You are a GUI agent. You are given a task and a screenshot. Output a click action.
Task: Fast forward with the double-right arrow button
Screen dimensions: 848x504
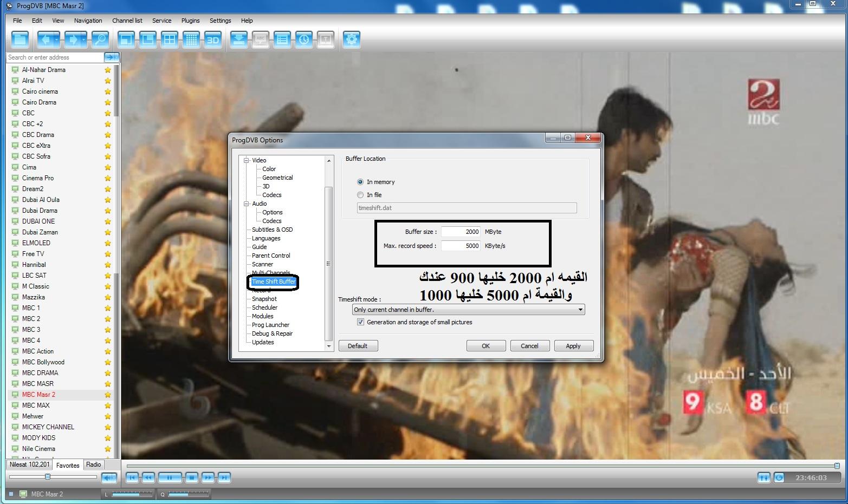pyautogui.click(x=208, y=477)
